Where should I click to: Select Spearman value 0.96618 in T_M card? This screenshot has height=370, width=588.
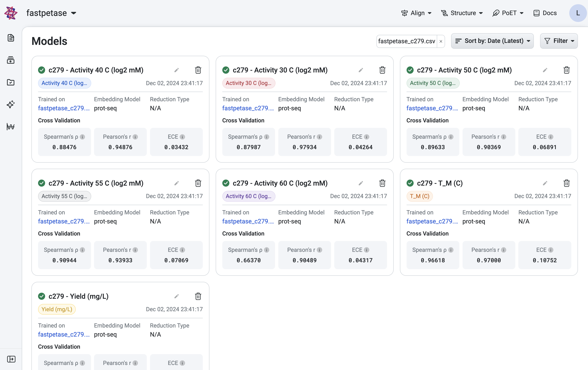433,260
